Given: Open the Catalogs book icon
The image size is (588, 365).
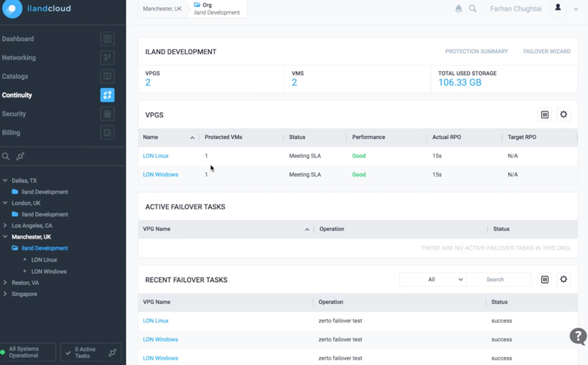Looking at the screenshot, I should (x=107, y=76).
